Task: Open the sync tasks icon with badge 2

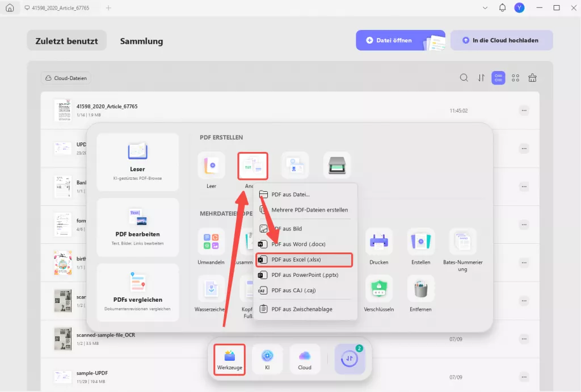Action: click(350, 359)
